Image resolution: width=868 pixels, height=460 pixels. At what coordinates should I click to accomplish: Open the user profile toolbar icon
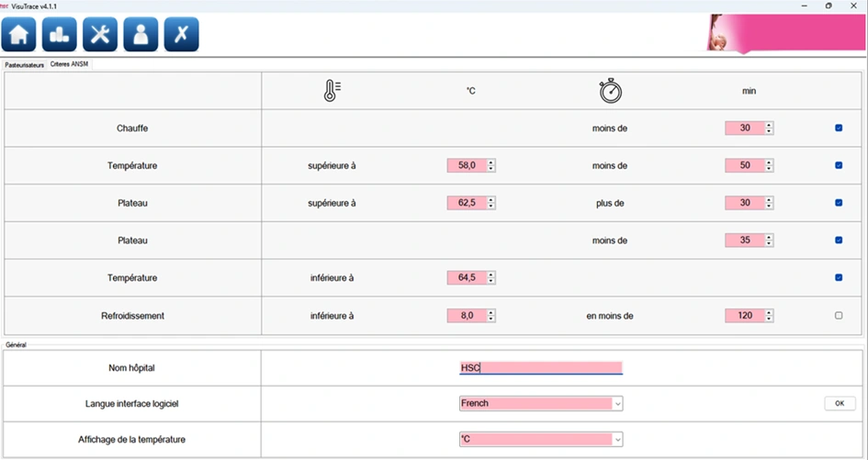141,34
